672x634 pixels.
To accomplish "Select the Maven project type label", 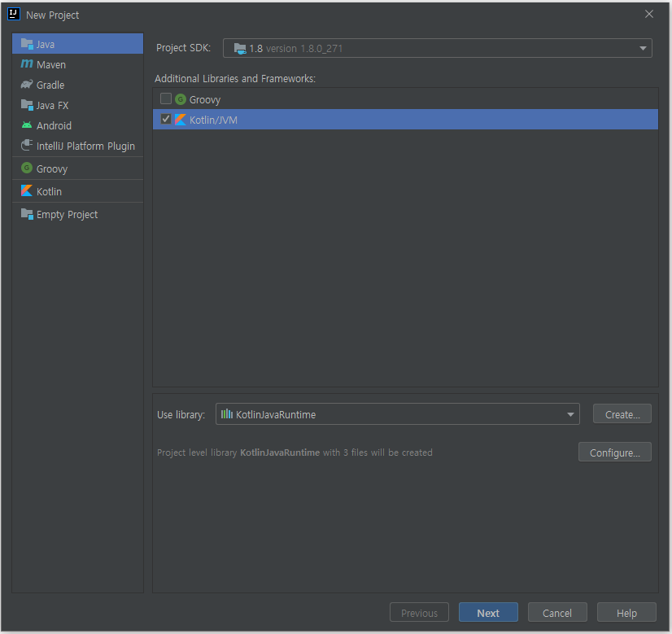I will (51, 65).
